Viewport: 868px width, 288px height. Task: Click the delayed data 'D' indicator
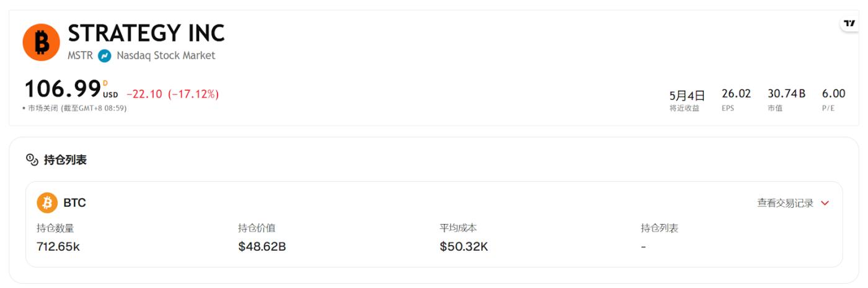(105, 83)
